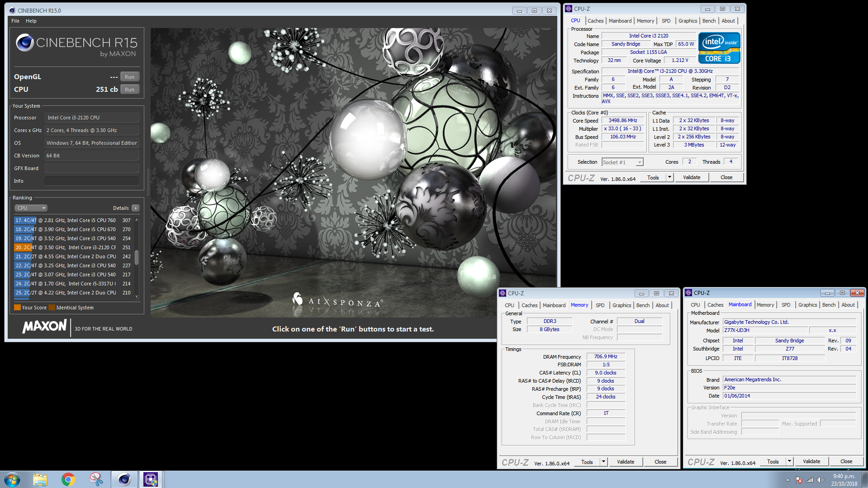Show hidden tray icons arrow
Image resolution: width=868 pixels, height=488 pixels.
(x=787, y=480)
